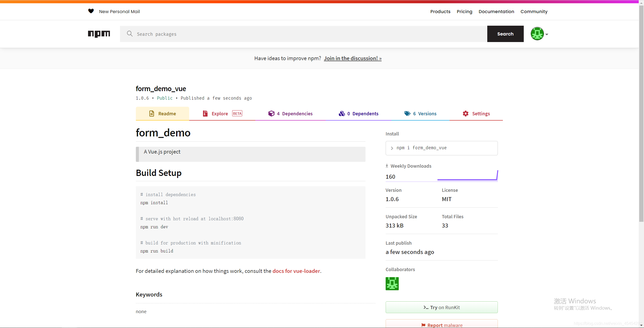
Task: Click the black heart icon
Action: [91, 11]
